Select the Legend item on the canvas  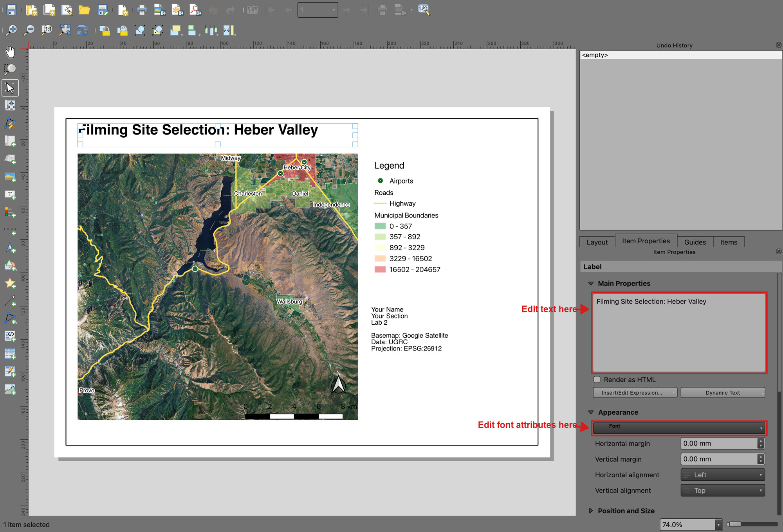(407, 217)
